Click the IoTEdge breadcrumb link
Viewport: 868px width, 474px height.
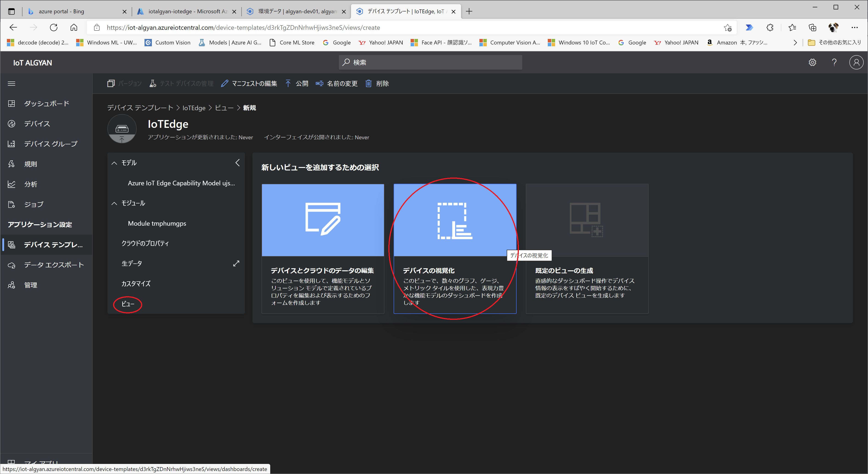coord(194,108)
